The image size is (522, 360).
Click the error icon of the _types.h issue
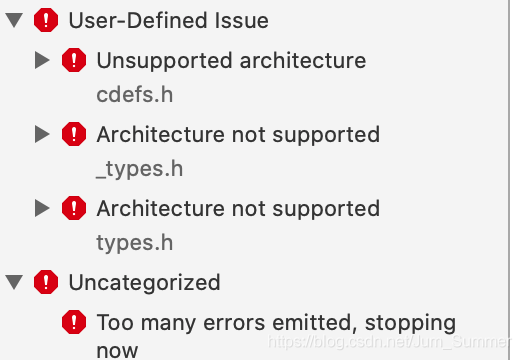74,134
